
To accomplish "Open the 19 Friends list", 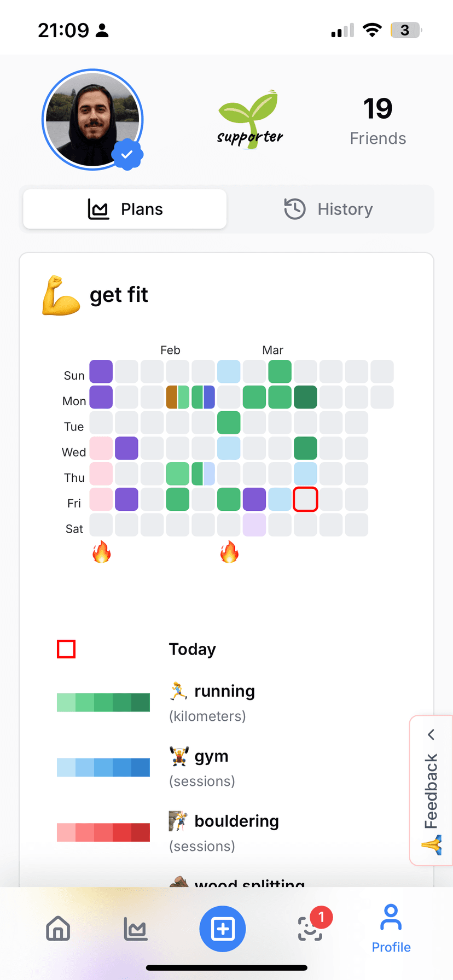I will coord(378,121).
